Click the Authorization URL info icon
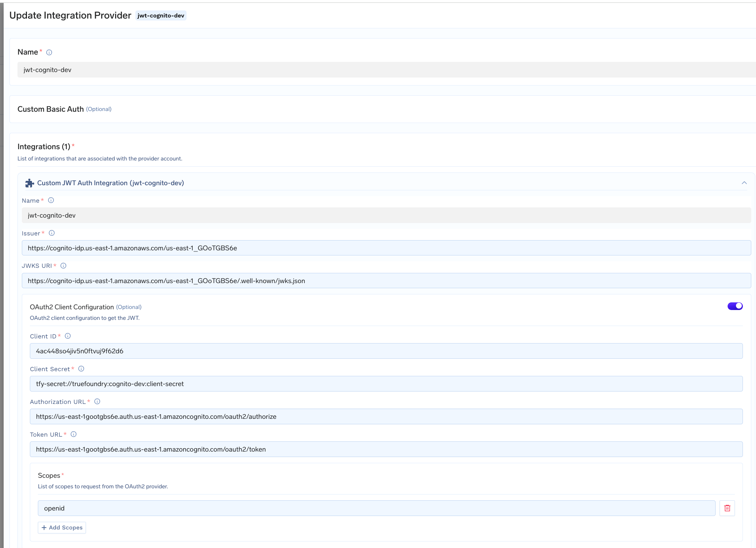 (97, 401)
